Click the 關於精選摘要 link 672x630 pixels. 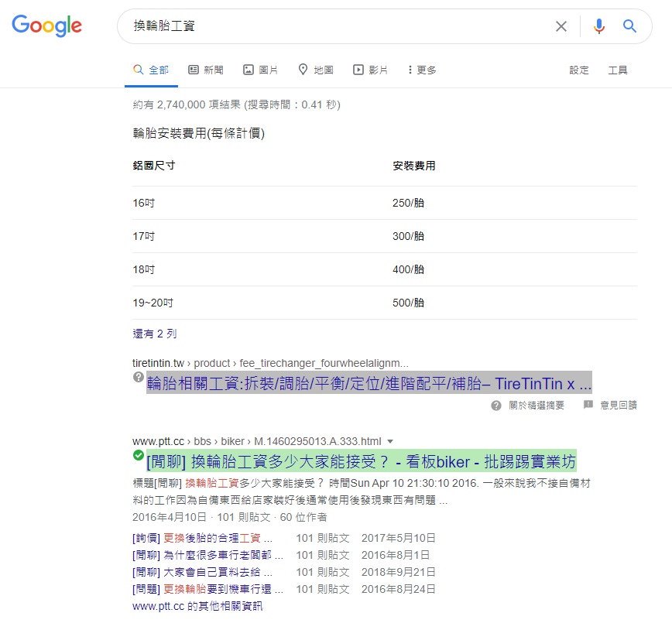pyautogui.click(x=537, y=406)
